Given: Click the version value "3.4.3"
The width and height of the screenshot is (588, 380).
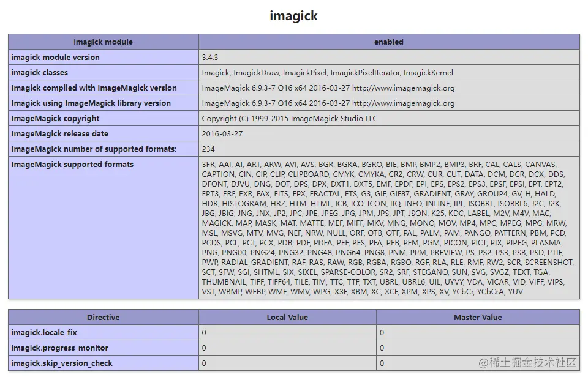Looking at the screenshot, I should (209, 58).
